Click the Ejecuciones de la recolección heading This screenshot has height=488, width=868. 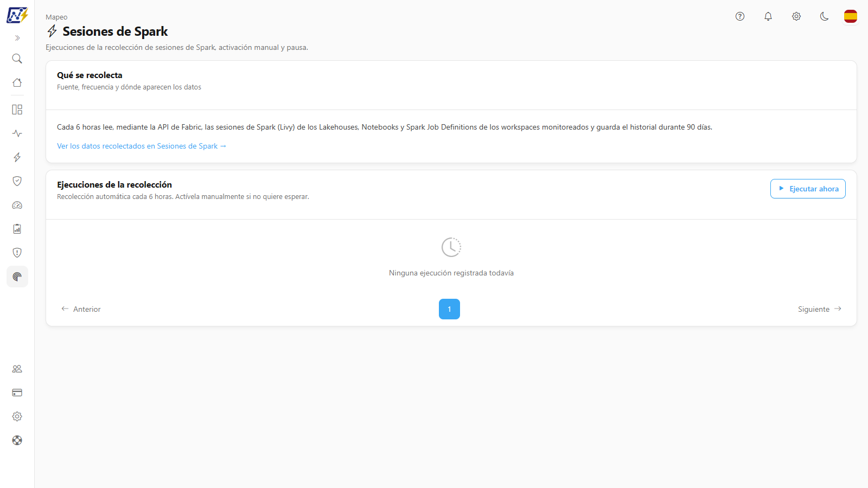pyautogui.click(x=114, y=185)
